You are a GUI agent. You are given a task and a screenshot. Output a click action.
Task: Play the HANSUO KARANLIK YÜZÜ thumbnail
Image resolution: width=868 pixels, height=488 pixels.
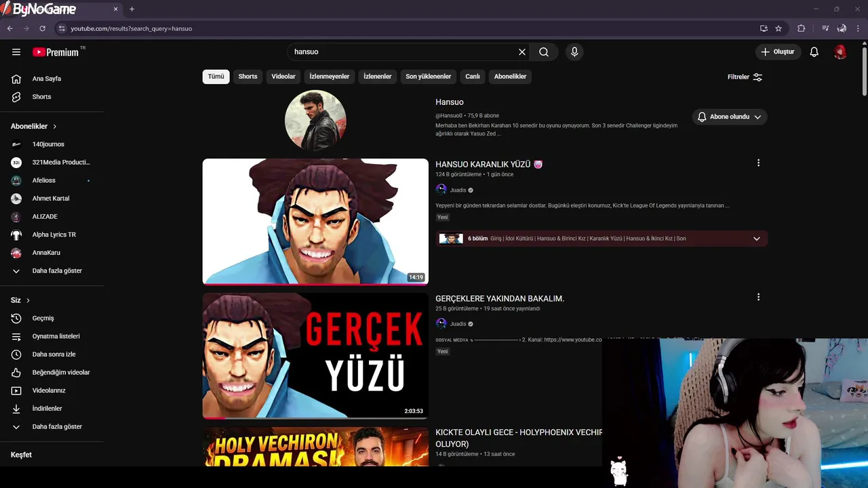point(315,222)
